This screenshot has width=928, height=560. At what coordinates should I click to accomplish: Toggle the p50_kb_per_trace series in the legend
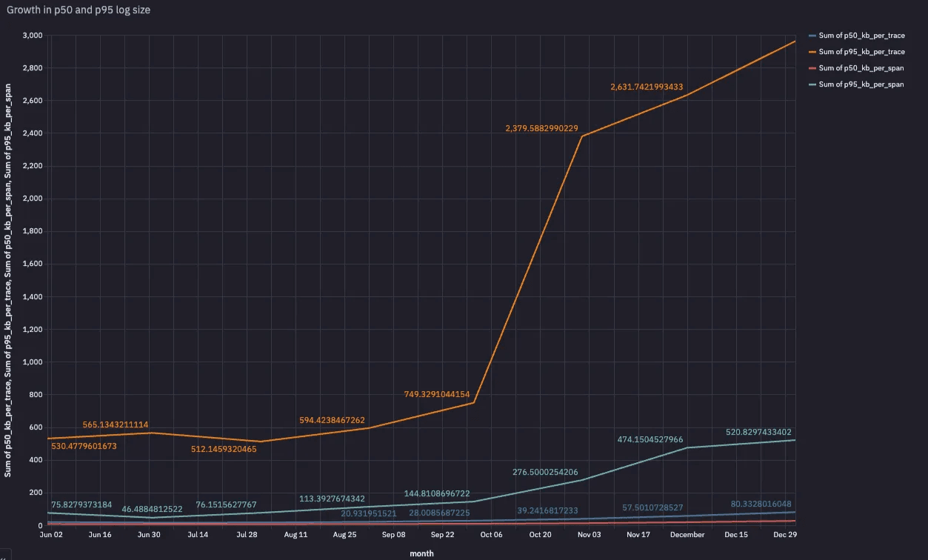pyautogui.click(x=862, y=35)
